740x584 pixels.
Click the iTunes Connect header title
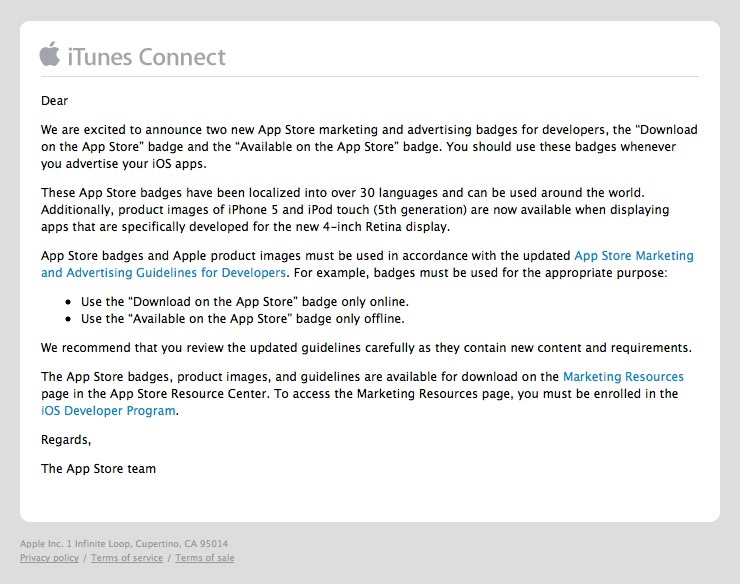point(147,57)
